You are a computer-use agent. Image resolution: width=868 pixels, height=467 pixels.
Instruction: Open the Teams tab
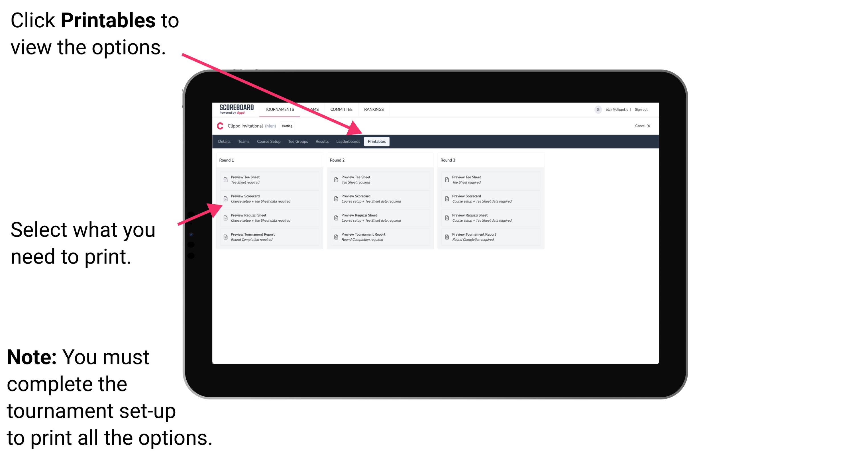click(238, 142)
